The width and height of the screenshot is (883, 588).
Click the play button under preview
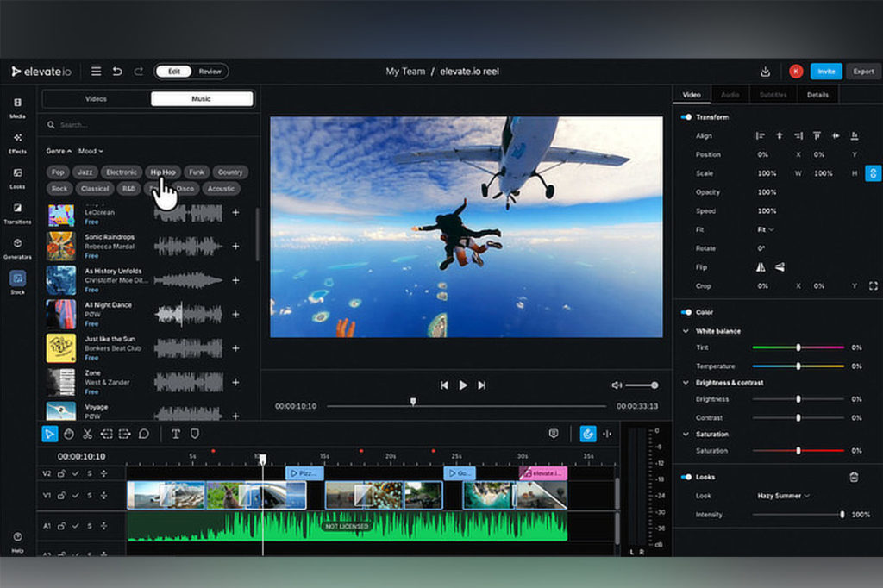coord(463,385)
